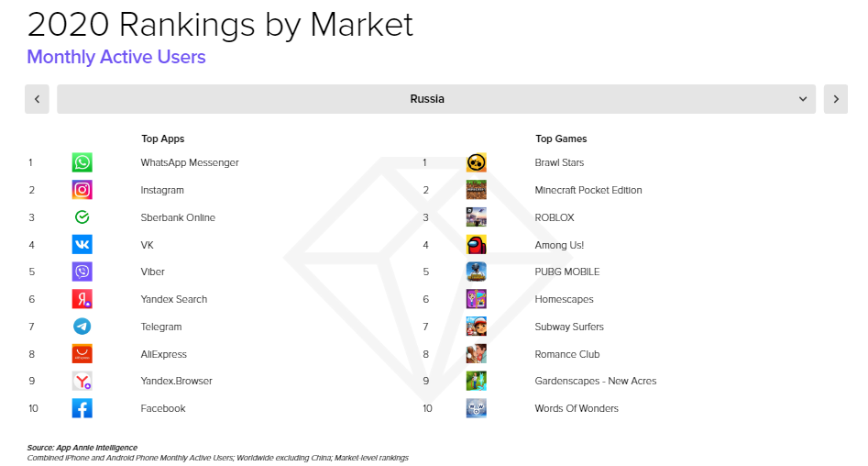Viewport: 868px width, 466px height.
Task: Click the AliExpress icon
Action: click(x=82, y=353)
